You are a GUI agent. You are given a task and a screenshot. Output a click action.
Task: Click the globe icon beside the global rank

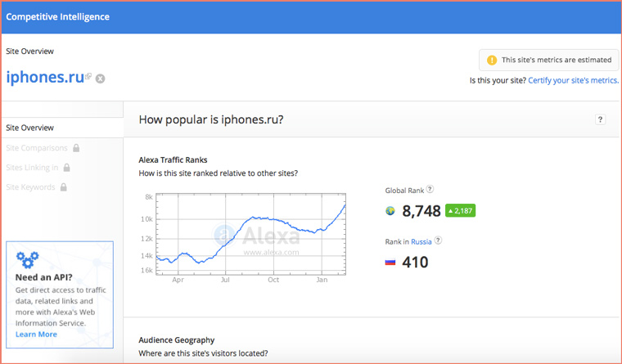390,211
